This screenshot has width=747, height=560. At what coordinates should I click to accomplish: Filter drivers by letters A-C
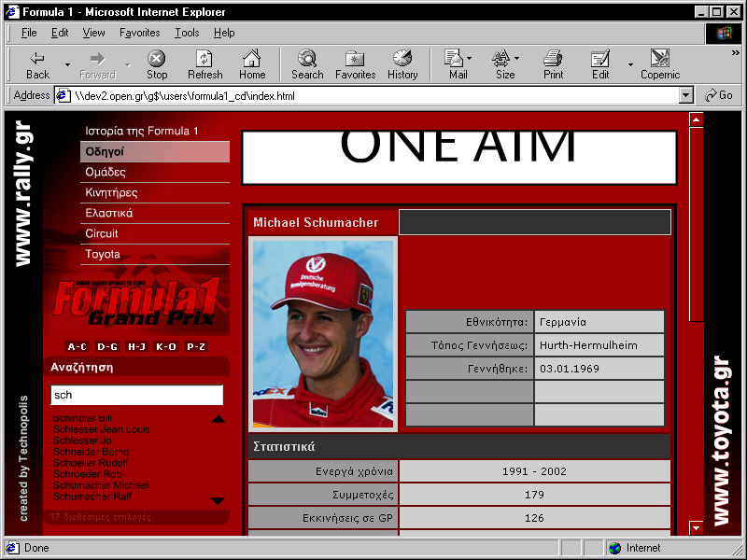[x=78, y=346]
